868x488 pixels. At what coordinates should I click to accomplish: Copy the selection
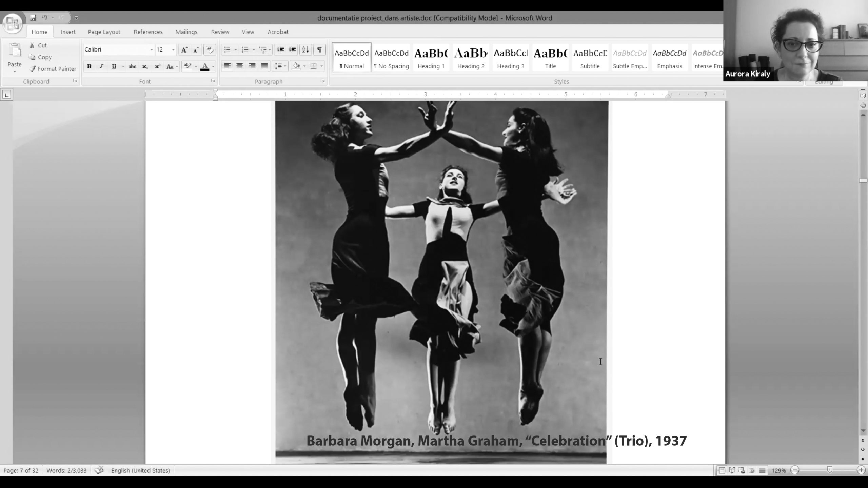40,57
